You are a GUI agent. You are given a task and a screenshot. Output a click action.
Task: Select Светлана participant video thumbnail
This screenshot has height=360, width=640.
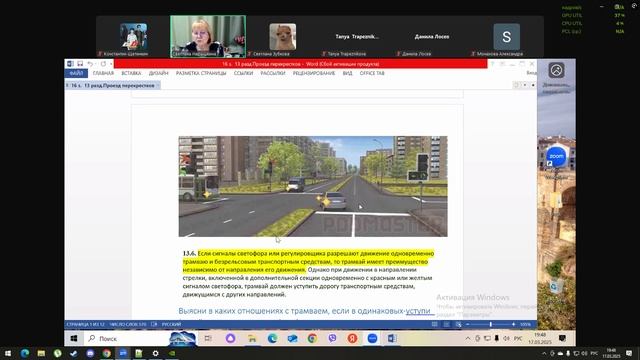pos(208,36)
